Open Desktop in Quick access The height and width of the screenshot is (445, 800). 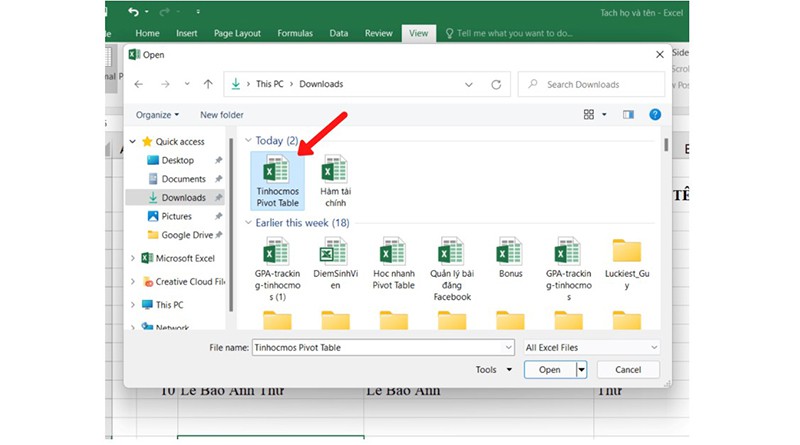click(178, 160)
